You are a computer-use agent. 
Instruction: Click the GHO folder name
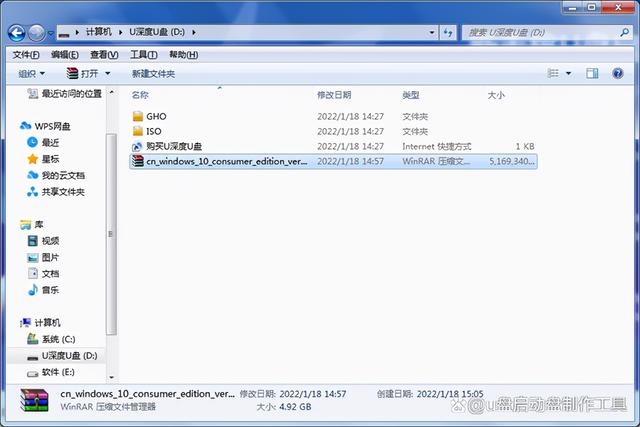tap(156, 116)
